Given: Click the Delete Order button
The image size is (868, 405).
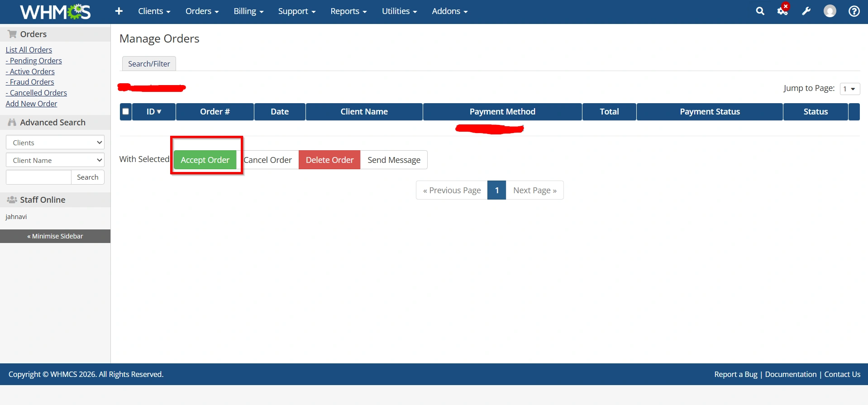Looking at the screenshot, I should click(329, 160).
